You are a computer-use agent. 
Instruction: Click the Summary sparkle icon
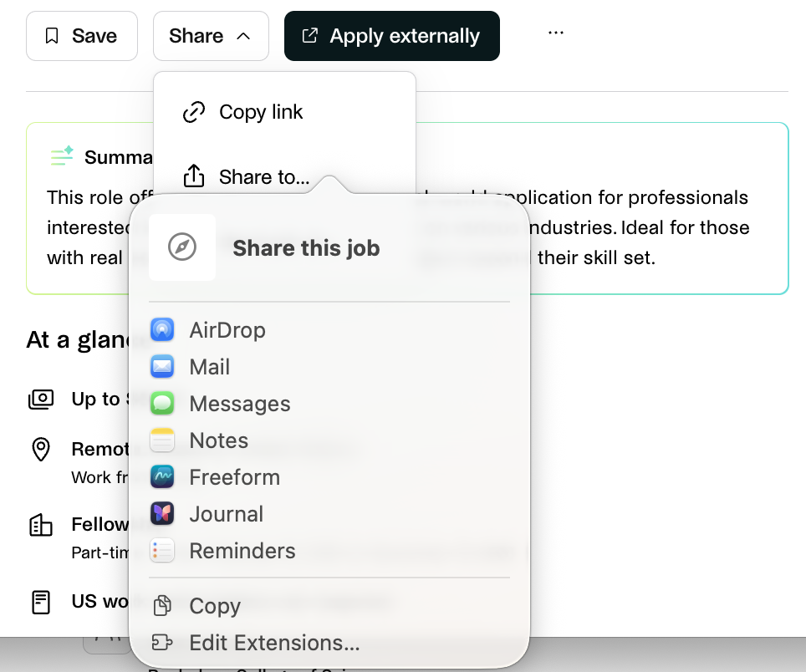(x=62, y=155)
